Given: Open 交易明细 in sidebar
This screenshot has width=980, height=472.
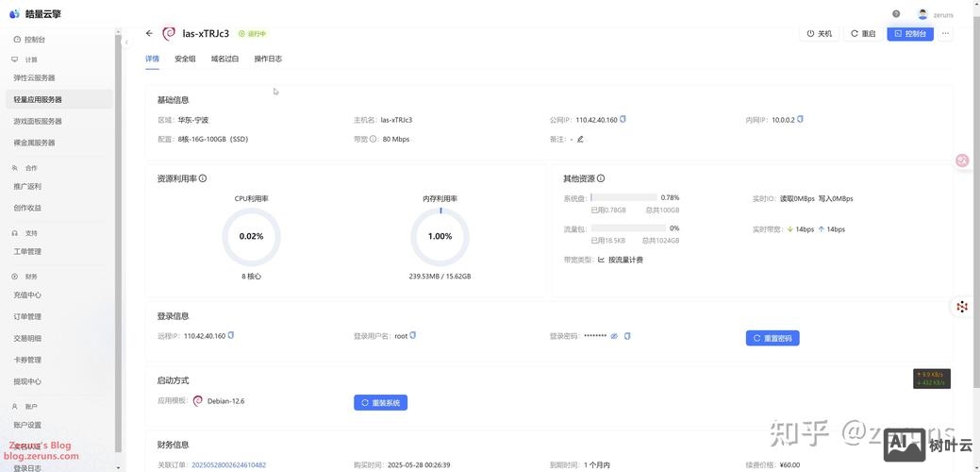Looking at the screenshot, I should click(x=27, y=338).
